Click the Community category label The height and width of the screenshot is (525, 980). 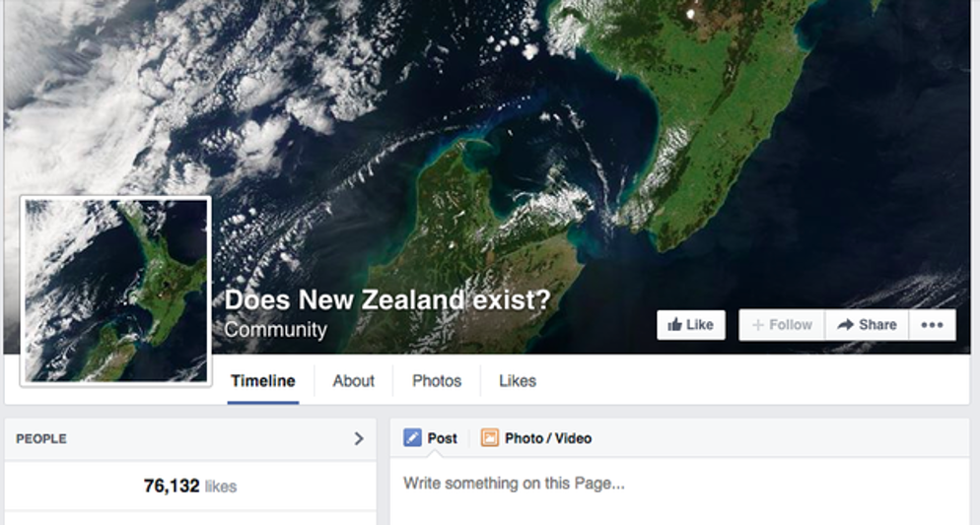(x=275, y=330)
